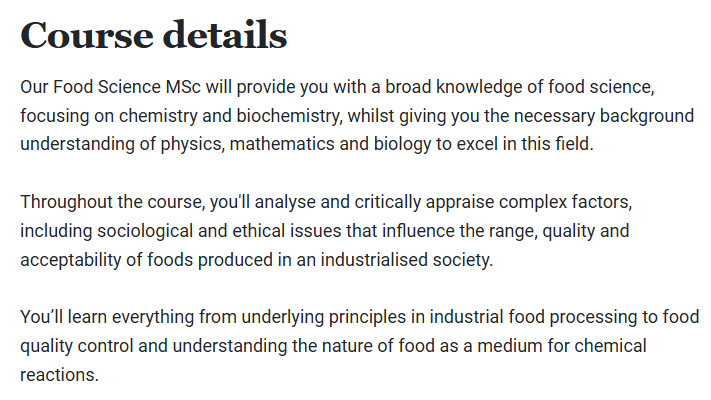
Task: Click the word "details" in the heading
Action: [x=225, y=35]
